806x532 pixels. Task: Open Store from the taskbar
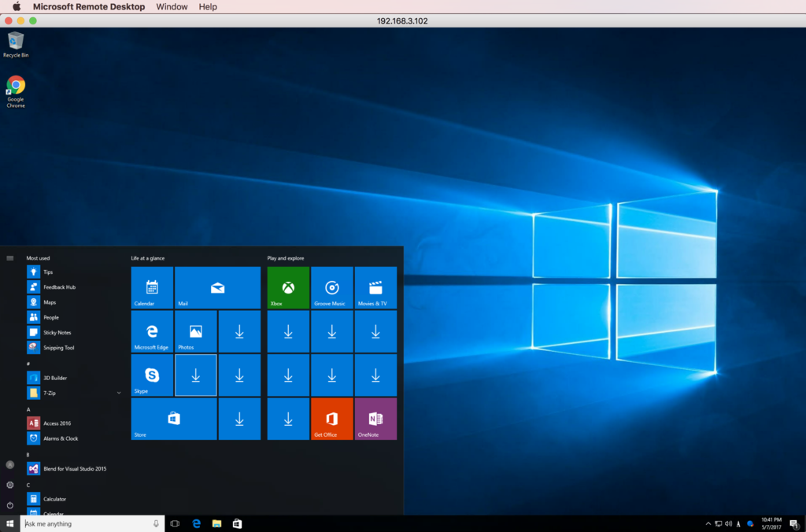pyautogui.click(x=237, y=524)
